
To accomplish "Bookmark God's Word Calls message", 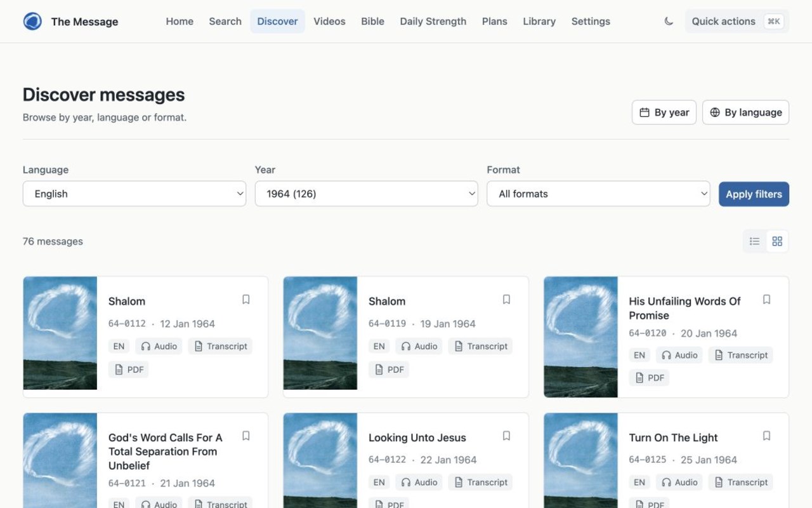I will click(246, 436).
